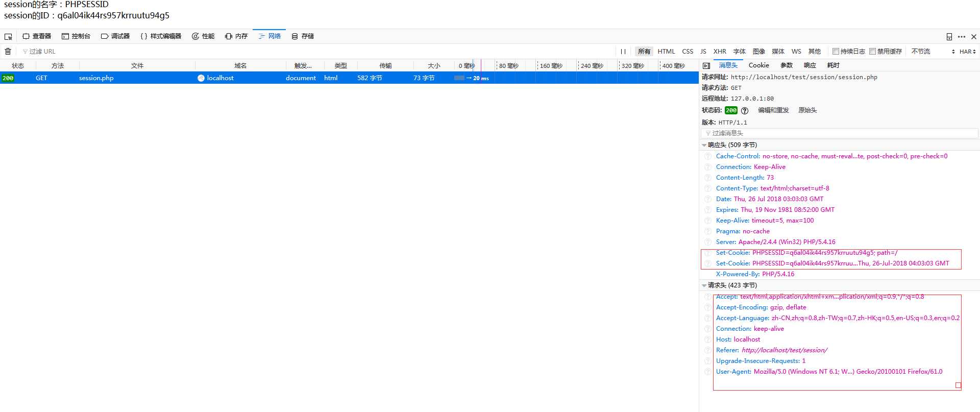Select the 网络 network tab

coord(269,36)
